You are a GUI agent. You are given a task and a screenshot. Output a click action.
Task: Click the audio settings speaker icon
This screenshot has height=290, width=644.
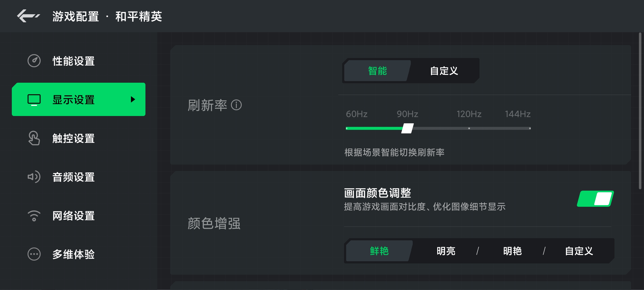click(34, 177)
